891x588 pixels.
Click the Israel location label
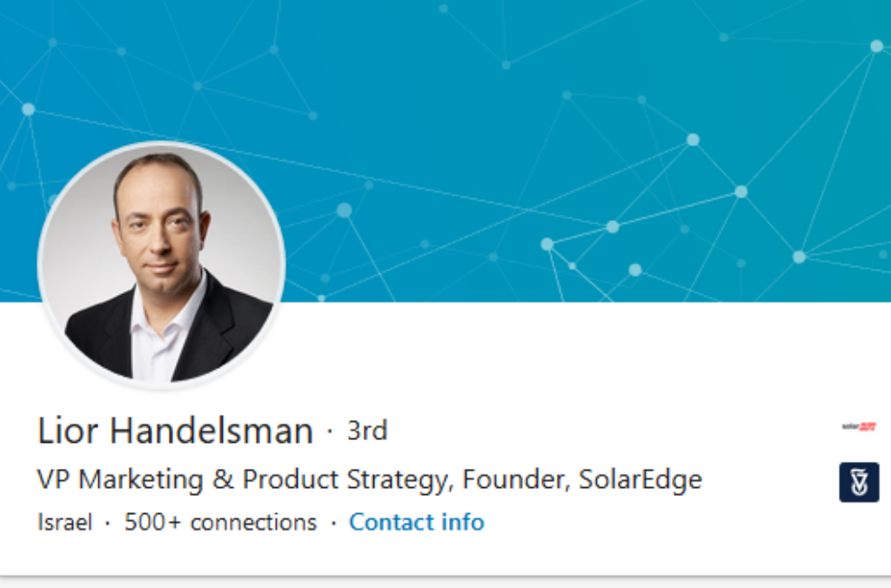coord(65,522)
